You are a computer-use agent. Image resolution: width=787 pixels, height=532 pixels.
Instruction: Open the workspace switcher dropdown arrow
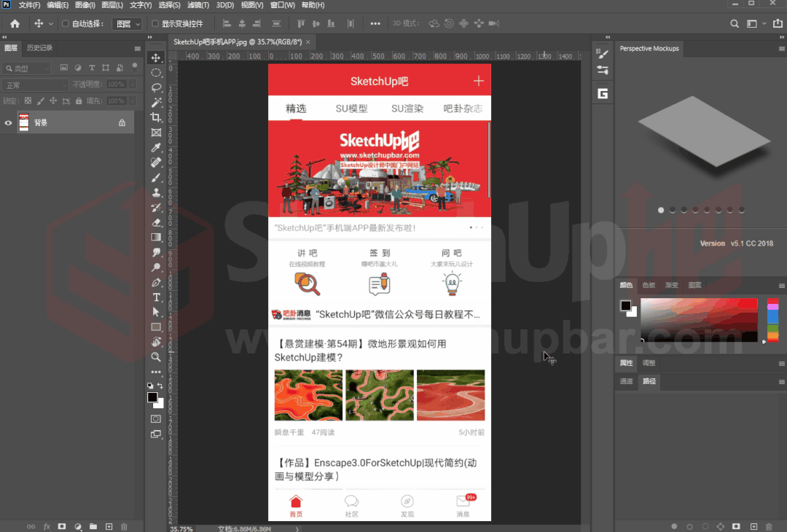coord(764,23)
